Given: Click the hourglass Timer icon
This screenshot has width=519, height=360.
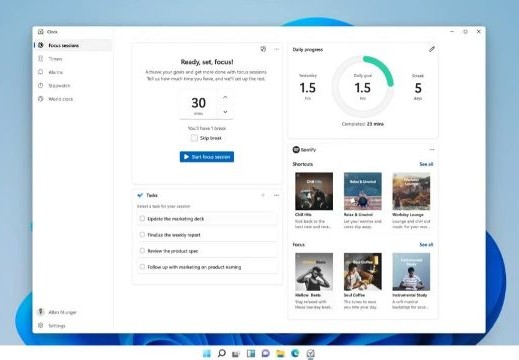Looking at the screenshot, I should click(41, 59).
